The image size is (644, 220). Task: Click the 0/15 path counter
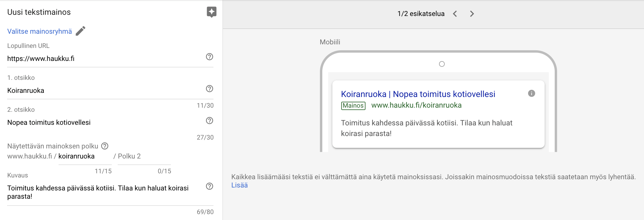tap(164, 171)
